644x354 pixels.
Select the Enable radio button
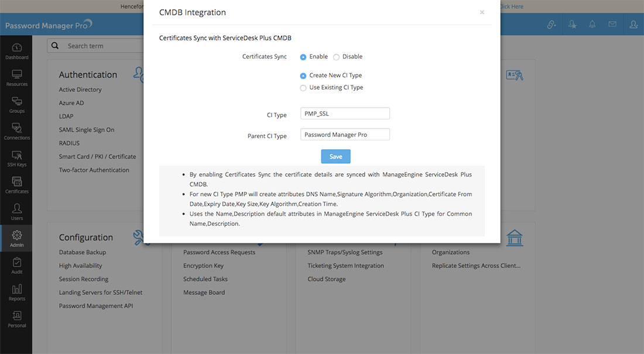pyautogui.click(x=303, y=57)
